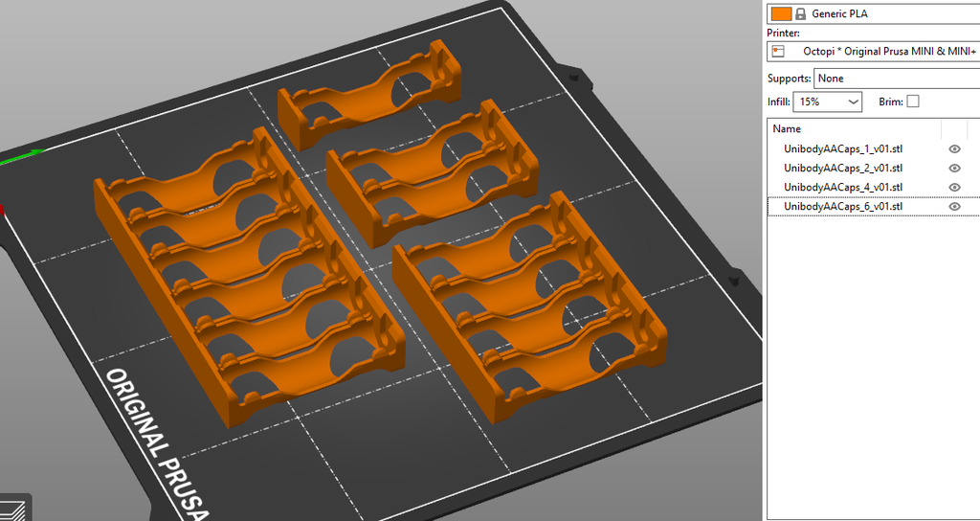Open the Supports dropdown set to None
The height and width of the screenshot is (521, 980).
coord(897,79)
